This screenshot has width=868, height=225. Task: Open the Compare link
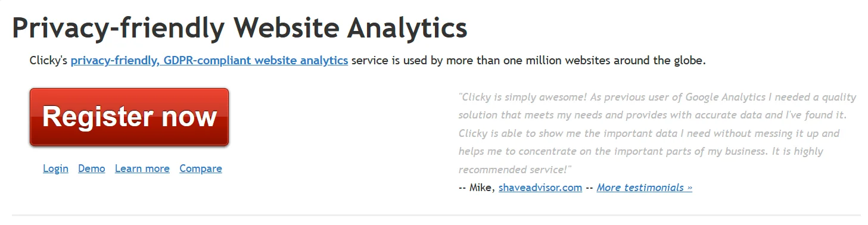[x=201, y=168]
